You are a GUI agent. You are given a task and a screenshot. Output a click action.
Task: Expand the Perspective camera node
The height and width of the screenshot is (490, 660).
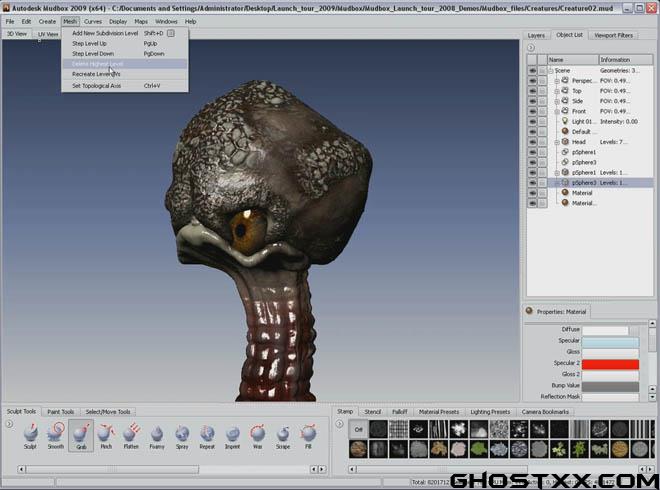click(557, 80)
